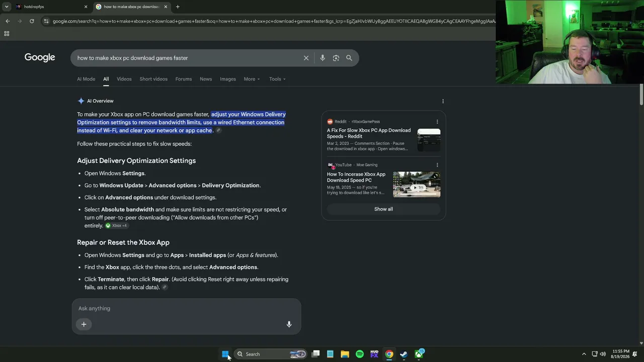Image resolution: width=644 pixels, height=362 pixels.
Task: Switch to Google Chrome on the taskbar
Action: 389,354
